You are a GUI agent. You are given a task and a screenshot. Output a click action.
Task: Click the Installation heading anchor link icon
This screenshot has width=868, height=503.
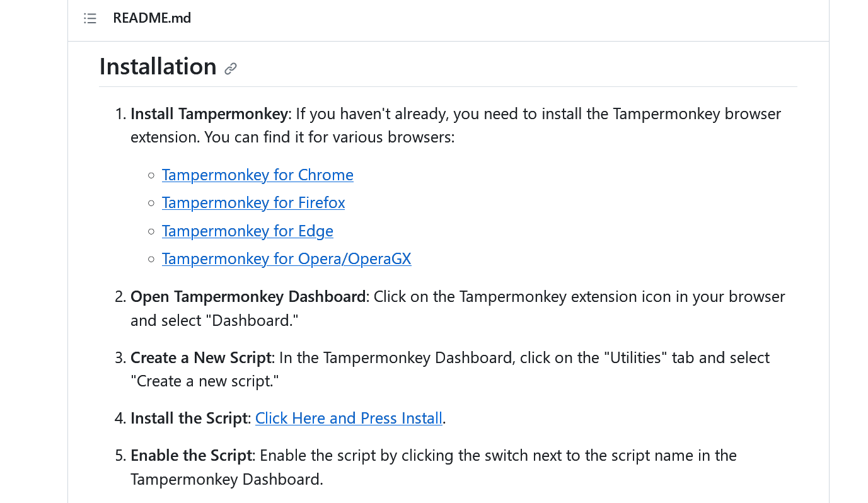tap(231, 69)
